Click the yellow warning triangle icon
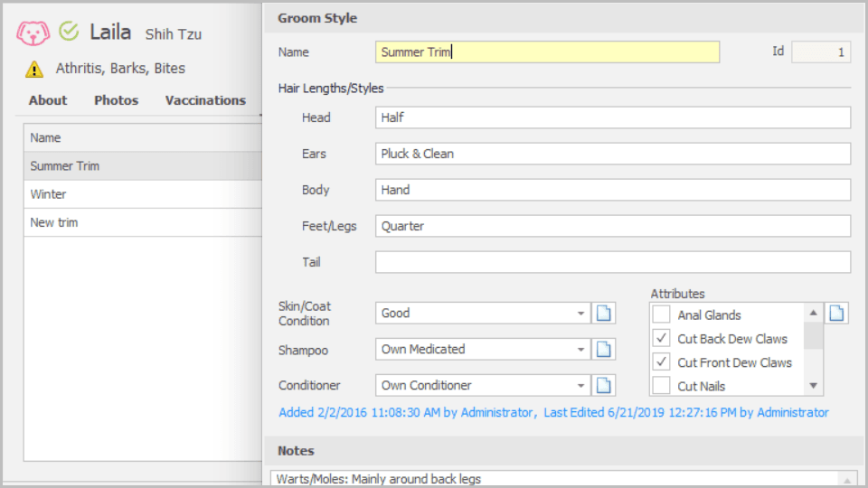The height and width of the screenshot is (488, 868). [x=34, y=70]
